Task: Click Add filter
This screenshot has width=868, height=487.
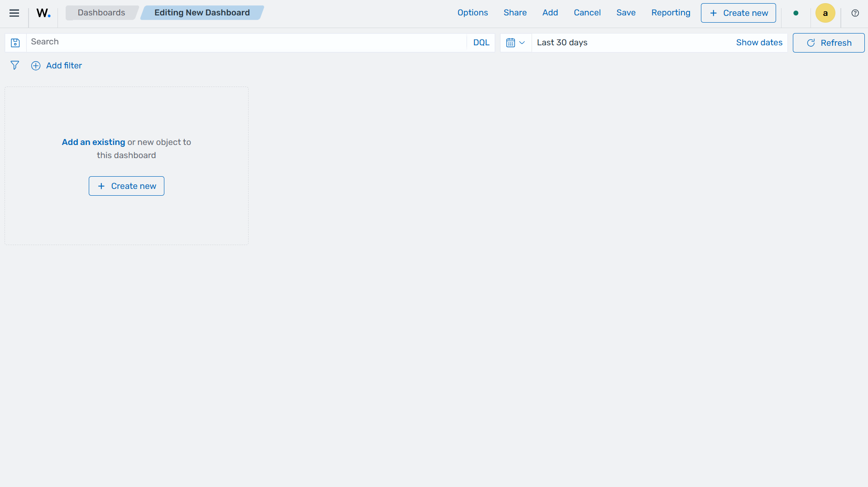Action: (57, 66)
